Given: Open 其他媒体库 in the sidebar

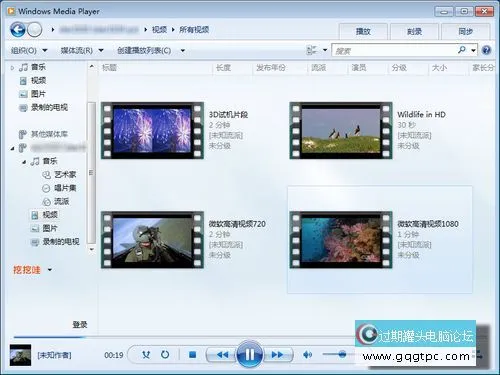Looking at the screenshot, I should coord(49,134).
